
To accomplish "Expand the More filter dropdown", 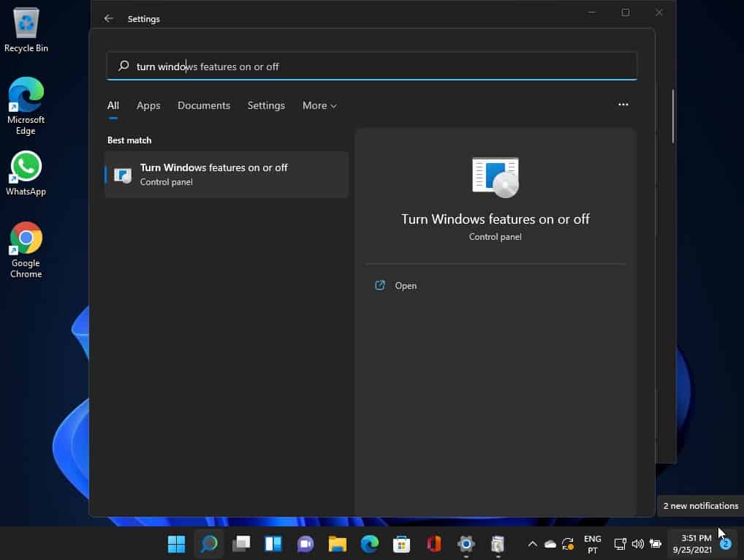I will click(x=319, y=105).
